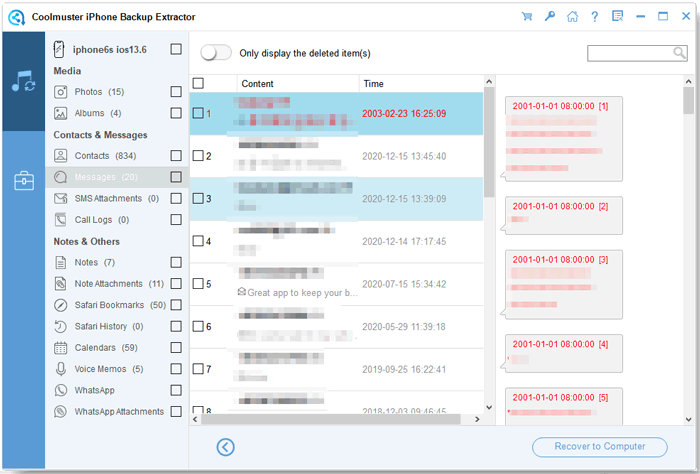Toggle Only display the deleted items switch

pos(216,53)
